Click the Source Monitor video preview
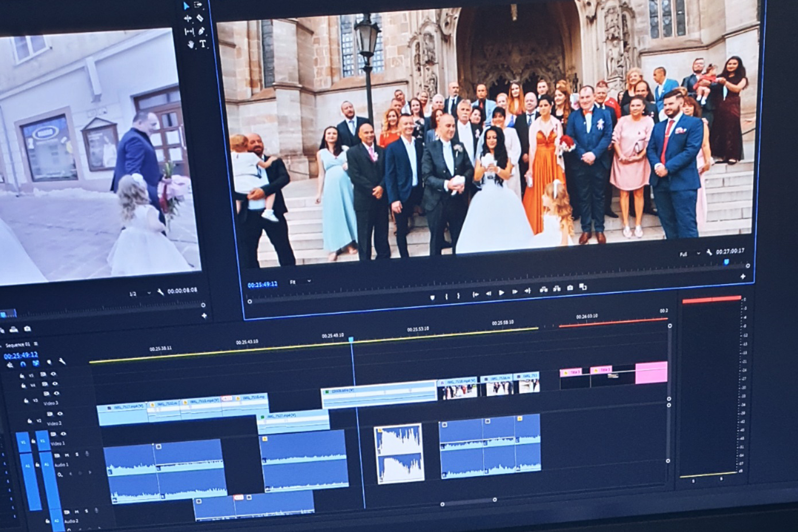798x532 pixels. point(98,157)
